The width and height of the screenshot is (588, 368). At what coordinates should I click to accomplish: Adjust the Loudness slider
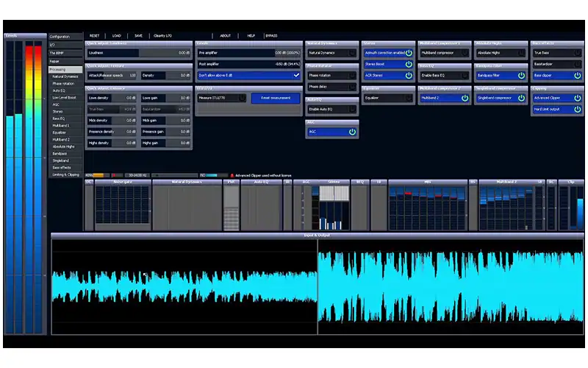coord(139,53)
